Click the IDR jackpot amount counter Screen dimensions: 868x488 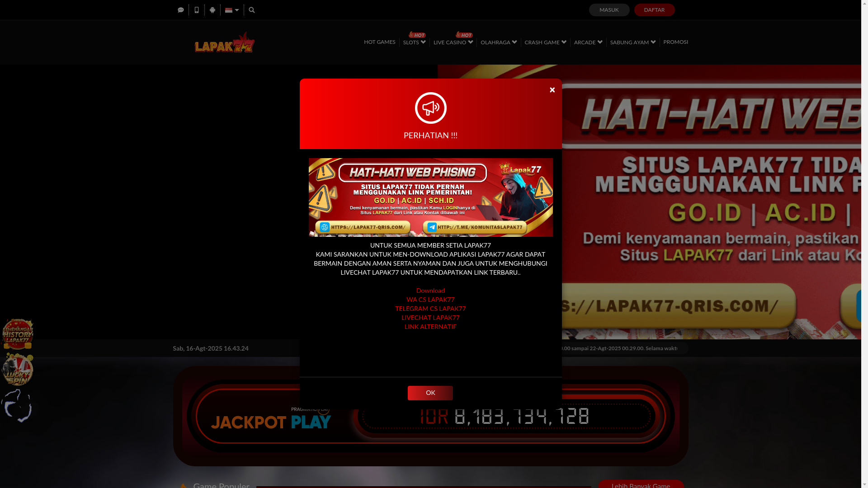(504, 416)
